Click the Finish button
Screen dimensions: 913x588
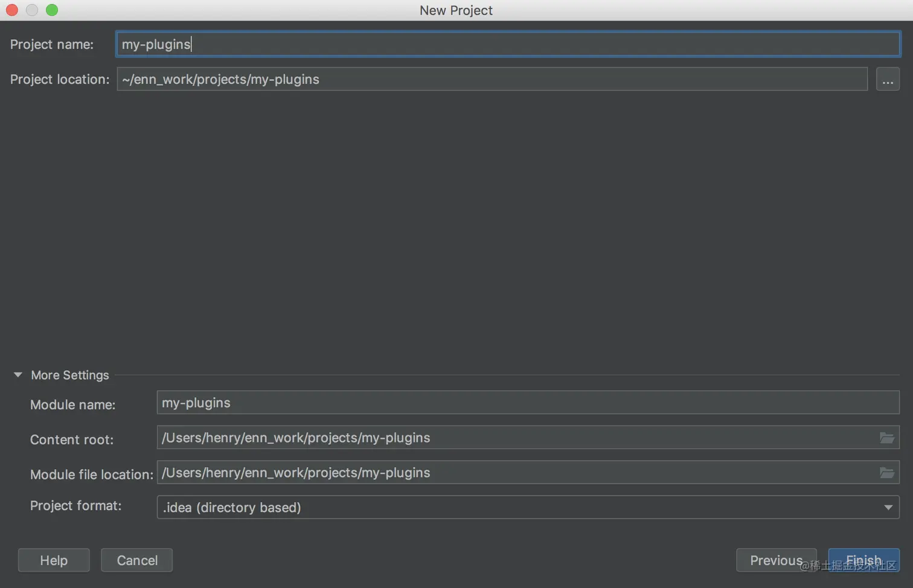pos(863,560)
